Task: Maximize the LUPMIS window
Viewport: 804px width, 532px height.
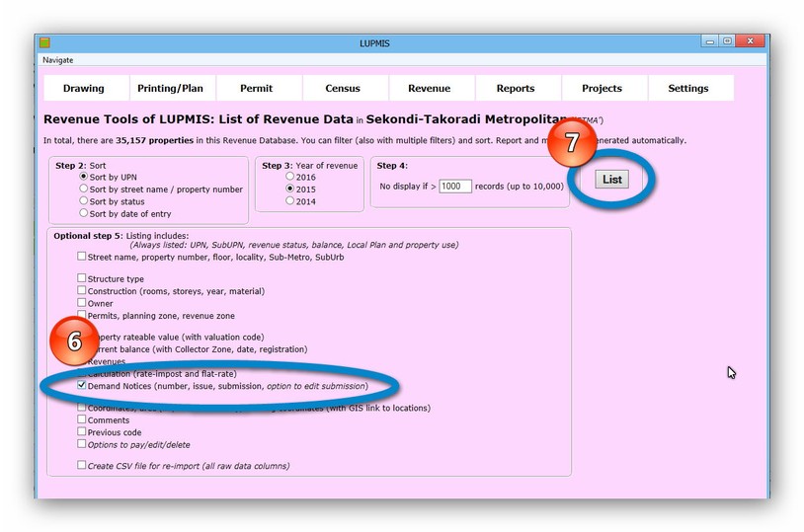Action: [x=727, y=41]
